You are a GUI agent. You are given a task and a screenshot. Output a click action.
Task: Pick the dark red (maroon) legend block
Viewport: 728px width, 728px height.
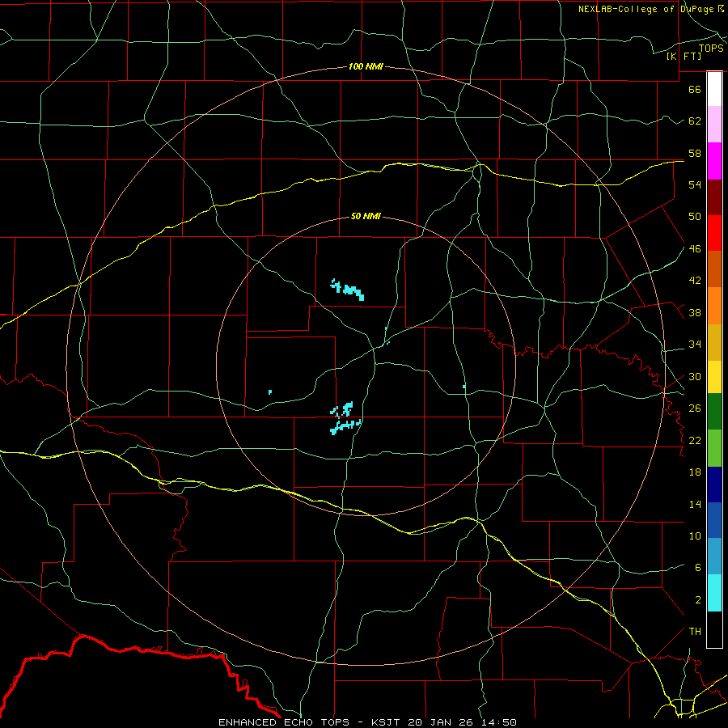pos(714,197)
